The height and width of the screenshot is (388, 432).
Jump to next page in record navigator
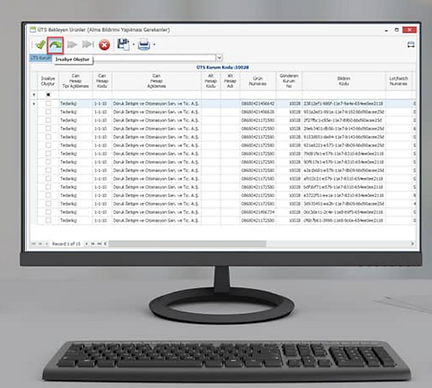pyautogui.click(x=93, y=244)
